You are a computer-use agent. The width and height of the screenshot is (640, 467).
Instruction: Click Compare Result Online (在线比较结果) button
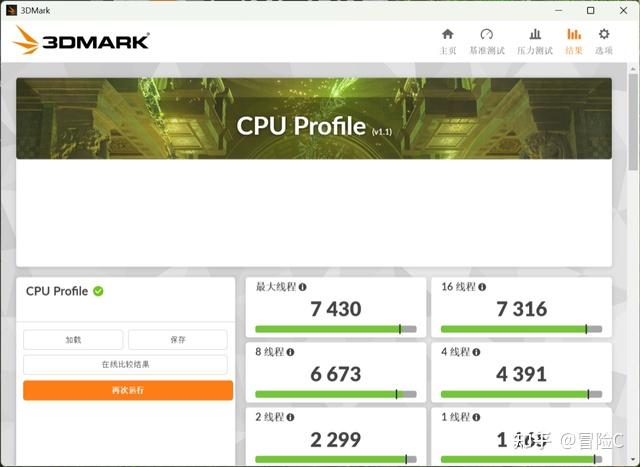coord(125,365)
